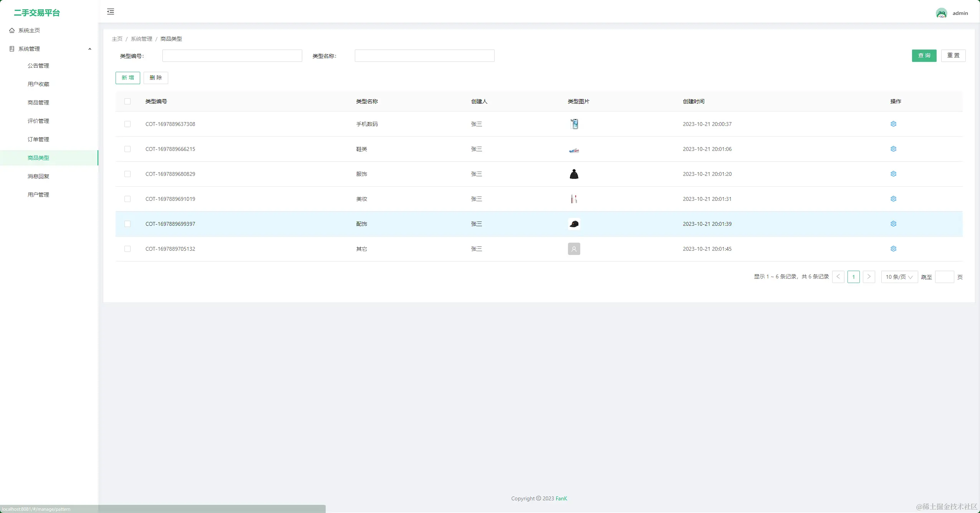The width and height of the screenshot is (980, 513).
Task: Click the green 查询 button
Action: point(924,56)
